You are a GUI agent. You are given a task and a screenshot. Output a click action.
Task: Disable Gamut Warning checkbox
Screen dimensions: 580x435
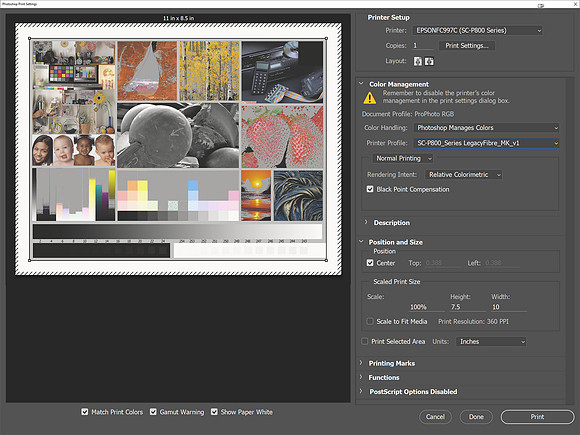[153, 412]
